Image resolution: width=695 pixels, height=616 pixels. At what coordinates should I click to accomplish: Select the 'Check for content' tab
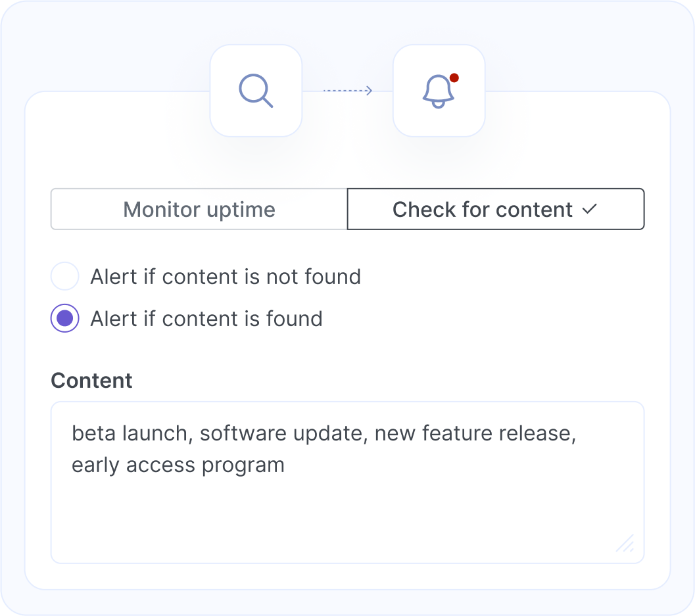click(481, 209)
